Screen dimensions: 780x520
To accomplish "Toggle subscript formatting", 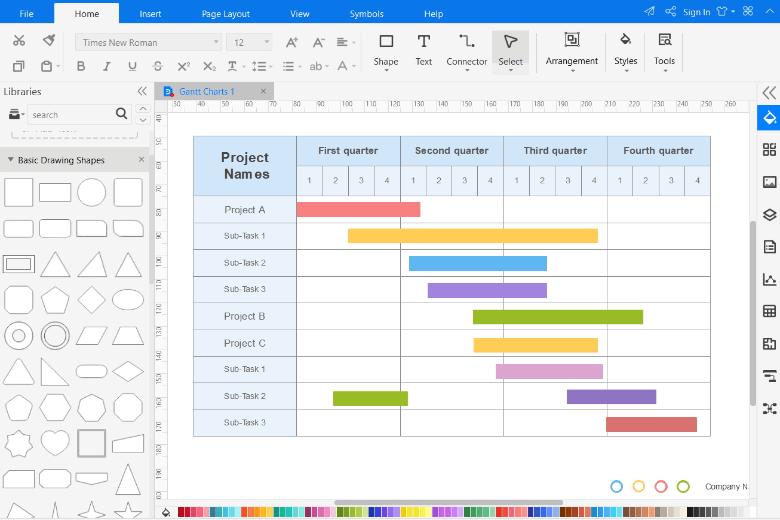I will 209,66.
